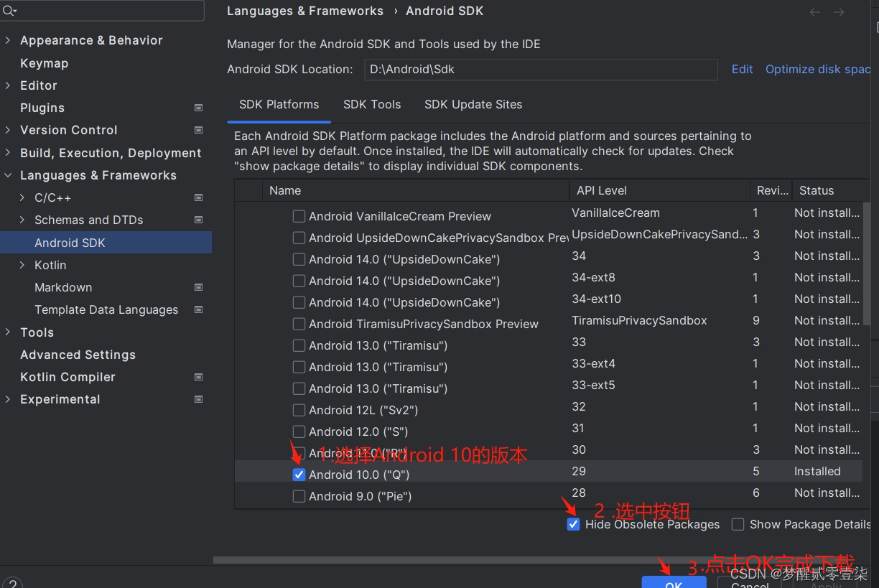Click project-level icon beside Experimental
Image resolution: width=879 pixels, height=588 pixels.
199,399
